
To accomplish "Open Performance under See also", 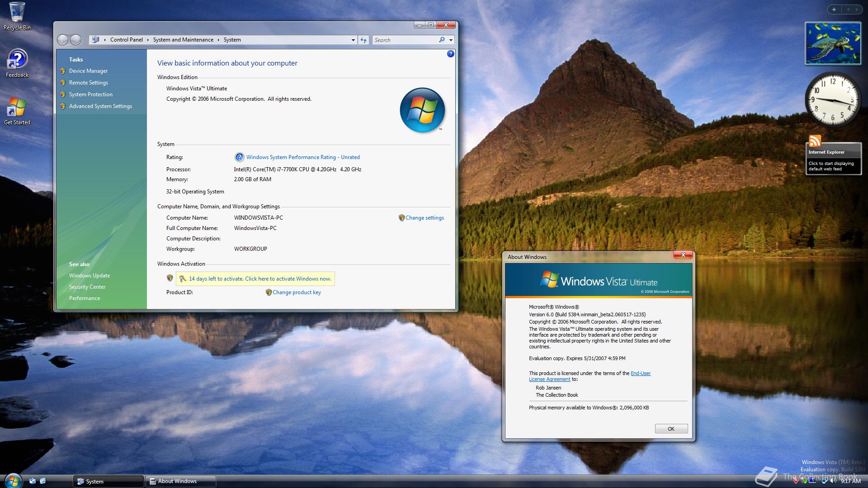I will point(85,298).
